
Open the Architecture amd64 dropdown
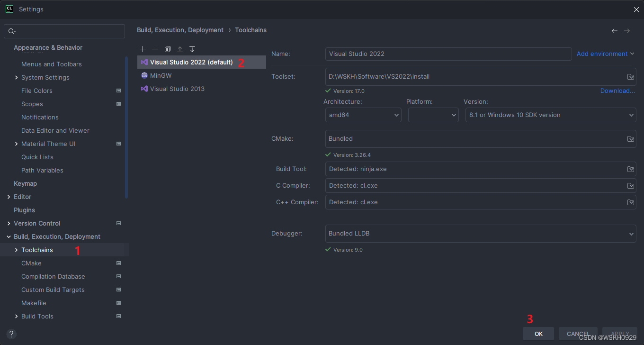tap(363, 115)
